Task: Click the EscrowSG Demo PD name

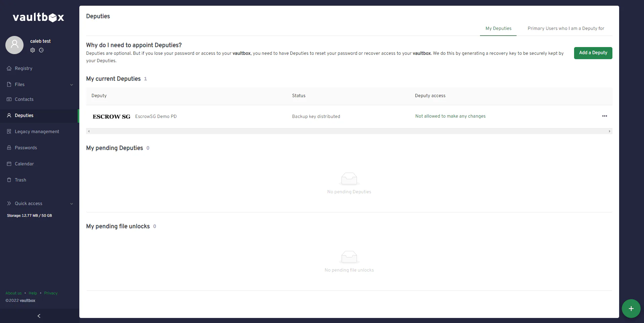Action: [156, 116]
